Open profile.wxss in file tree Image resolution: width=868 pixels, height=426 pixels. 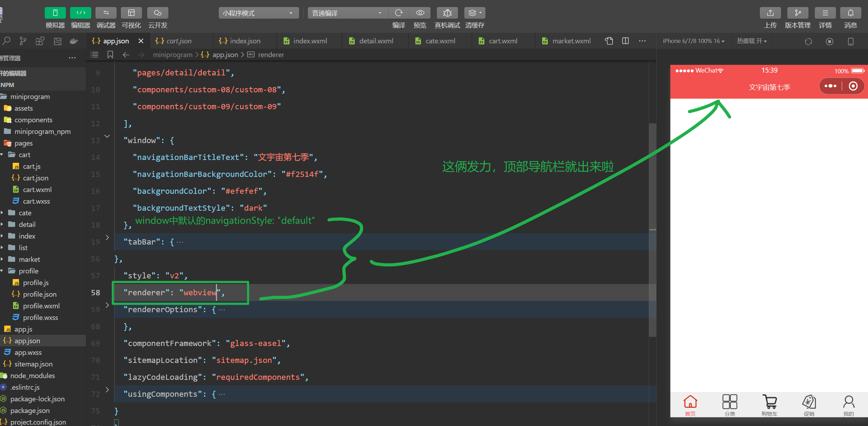(x=40, y=317)
